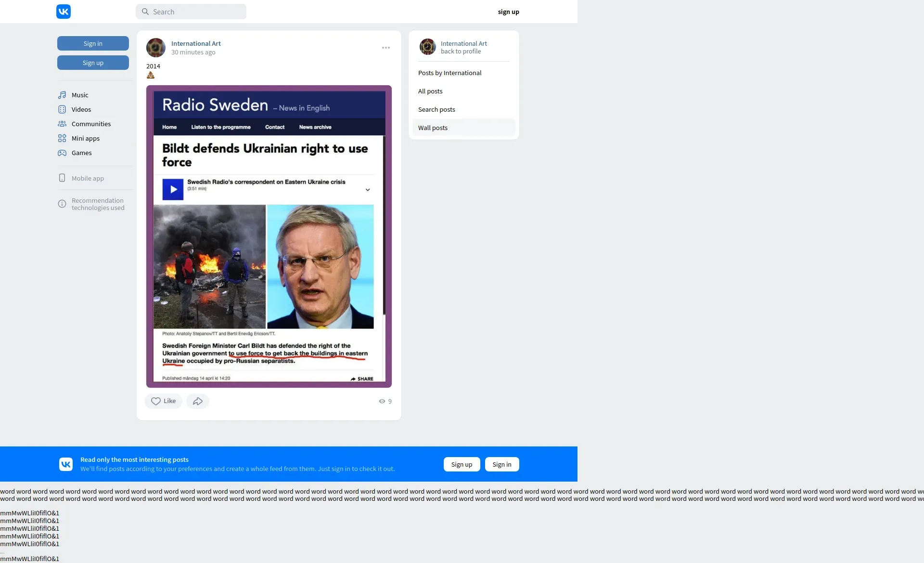The image size is (924, 563).
Task: Open International Art author name on post
Action: coord(196,43)
